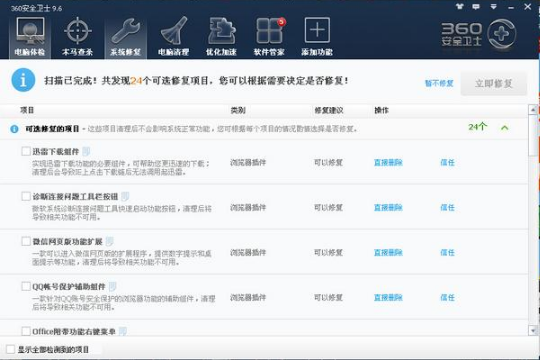Click the 类别 column header

(x=238, y=110)
